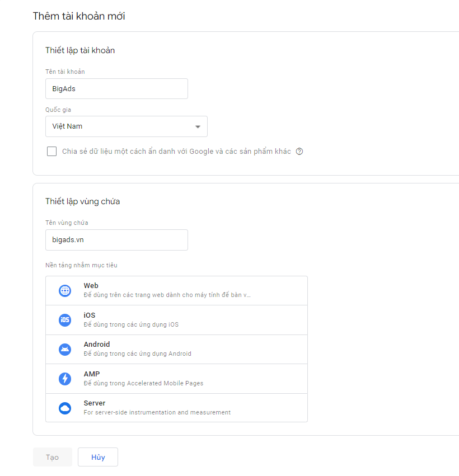Image resolution: width=459 pixels, height=476 pixels.
Task: Open the Quốc gia country dropdown
Action: pos(126,126)
